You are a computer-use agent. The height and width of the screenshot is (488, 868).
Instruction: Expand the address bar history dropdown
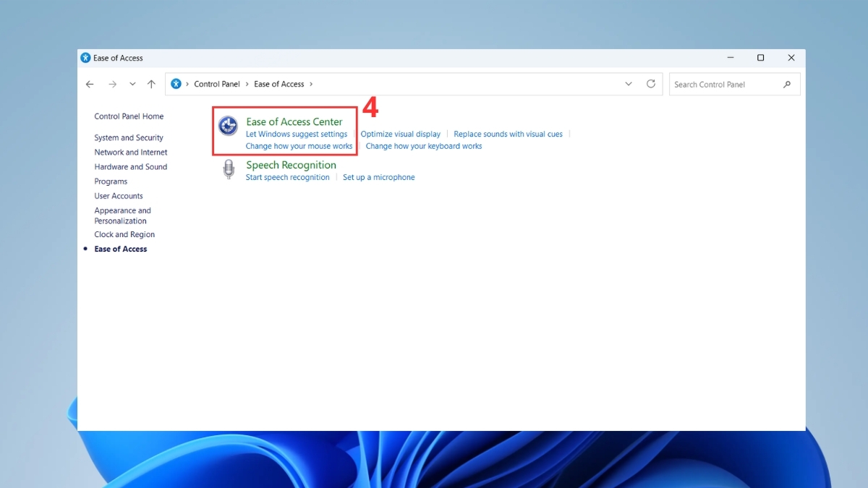[x=629, y=84]
